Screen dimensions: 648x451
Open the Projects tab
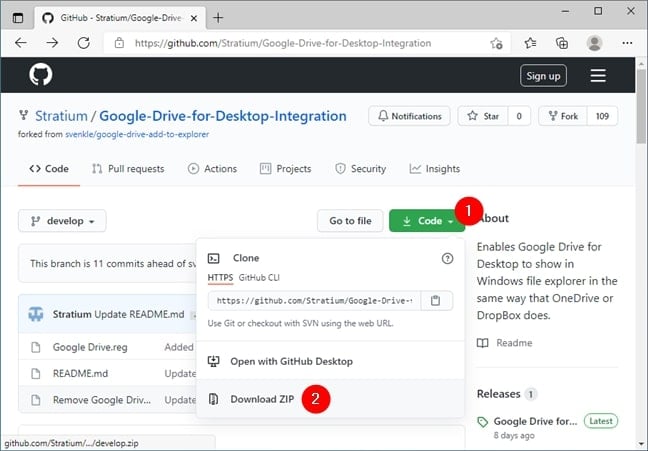click(285, 169)
